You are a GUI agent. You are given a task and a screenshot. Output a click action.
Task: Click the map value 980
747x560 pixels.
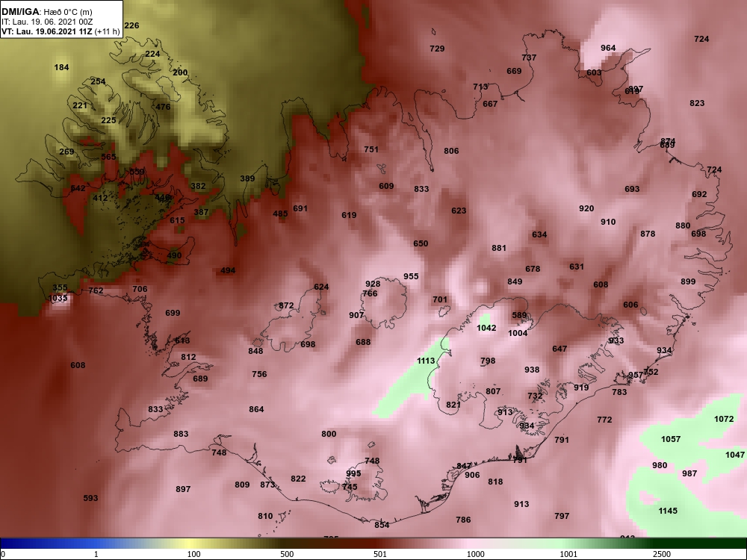(660, 465)
